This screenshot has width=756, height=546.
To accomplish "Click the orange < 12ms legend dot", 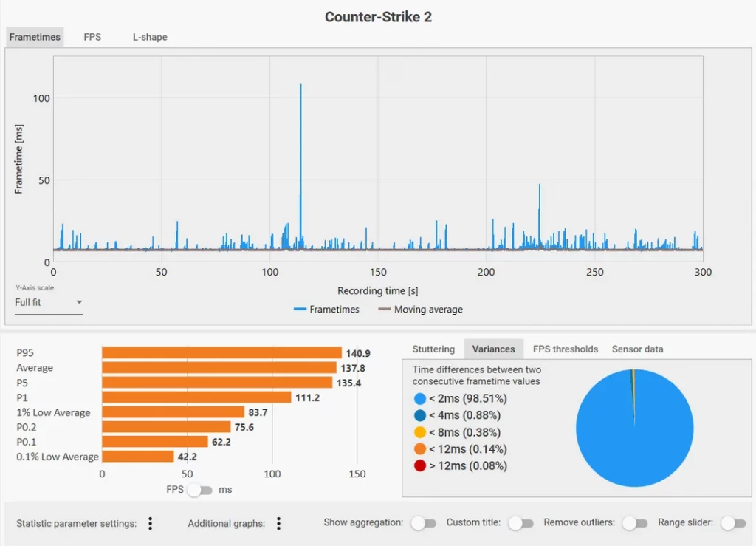I will (420, 449).
